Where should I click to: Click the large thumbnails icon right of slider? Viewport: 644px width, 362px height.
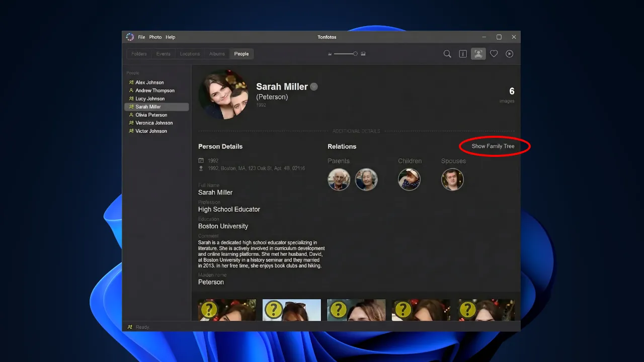[x=363, y=54]
